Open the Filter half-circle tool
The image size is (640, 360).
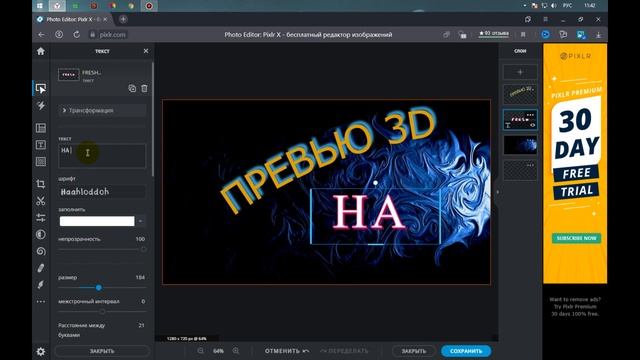(x=41, y=234)
